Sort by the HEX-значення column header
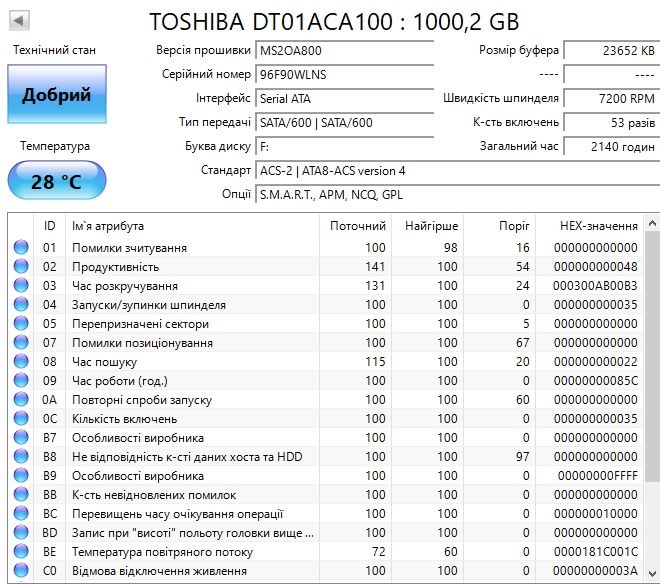 point(589,226)
